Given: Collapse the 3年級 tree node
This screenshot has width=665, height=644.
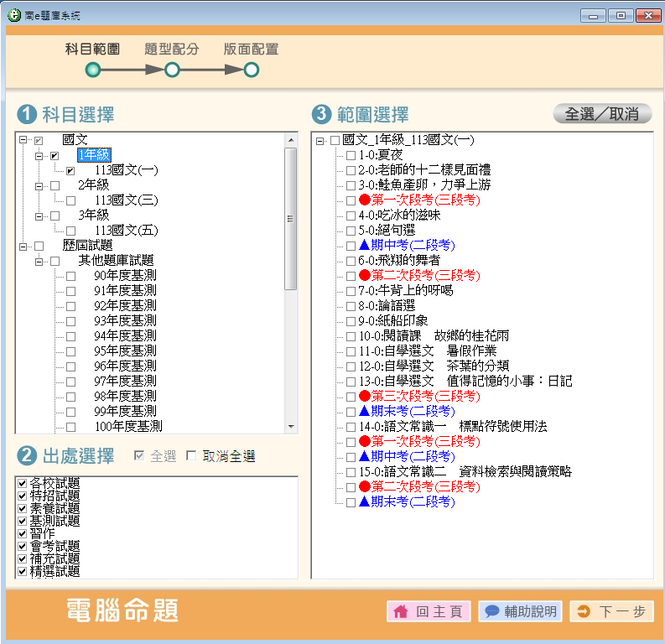Looking at the screenshot, I should (39, 216).
